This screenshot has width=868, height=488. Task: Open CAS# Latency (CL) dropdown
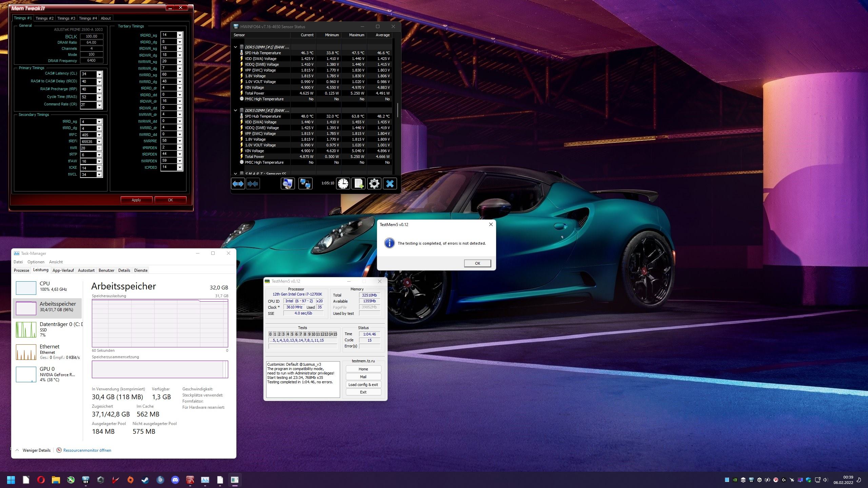point(99,74)
